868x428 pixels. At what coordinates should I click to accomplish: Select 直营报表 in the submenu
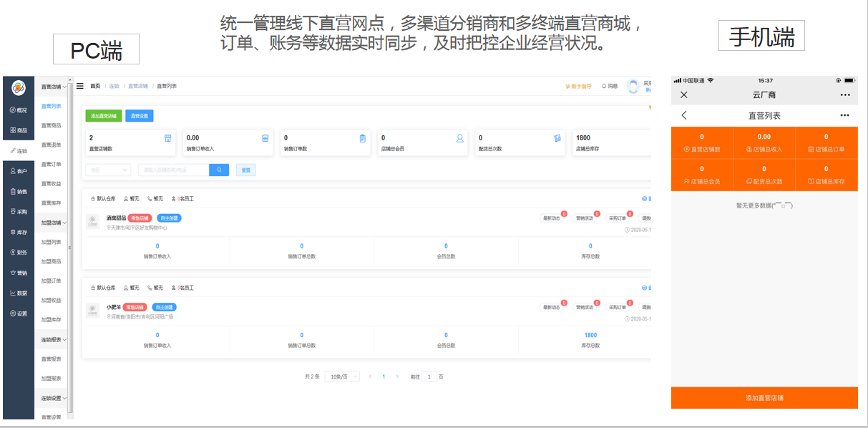pos(51,359)
